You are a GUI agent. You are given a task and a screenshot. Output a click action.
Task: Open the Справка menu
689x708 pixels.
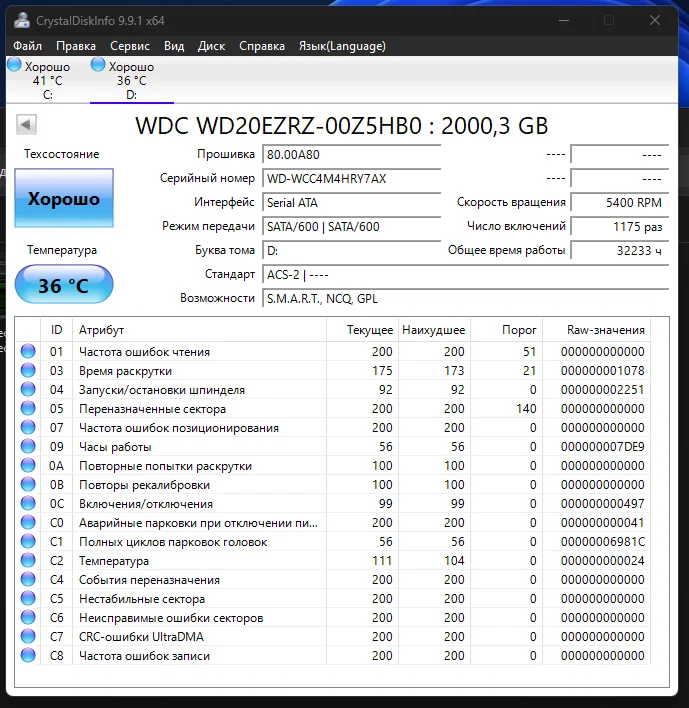click(262, 46)
